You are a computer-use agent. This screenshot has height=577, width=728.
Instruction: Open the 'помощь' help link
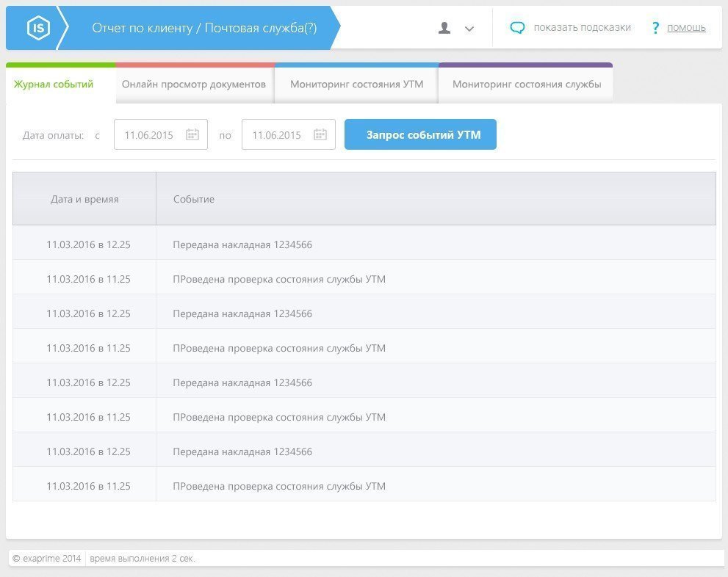686,28
